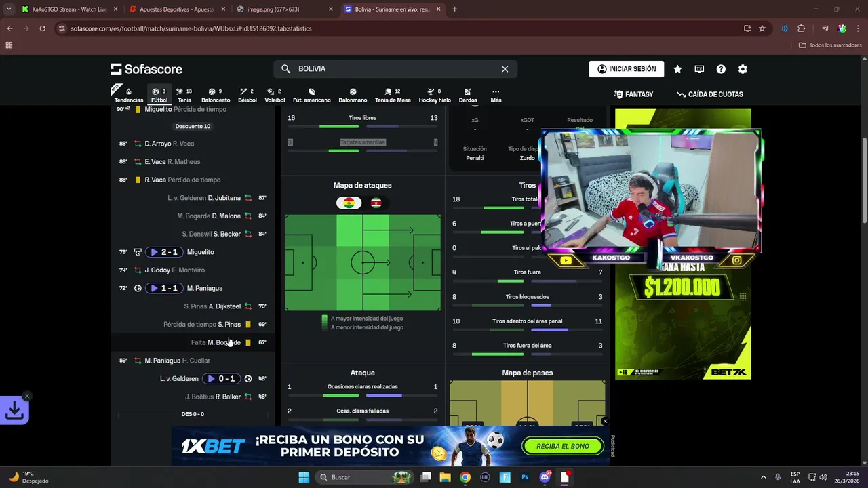
Task: Play the 2 - 1 goal video
Action: click(x=164, y=252)
